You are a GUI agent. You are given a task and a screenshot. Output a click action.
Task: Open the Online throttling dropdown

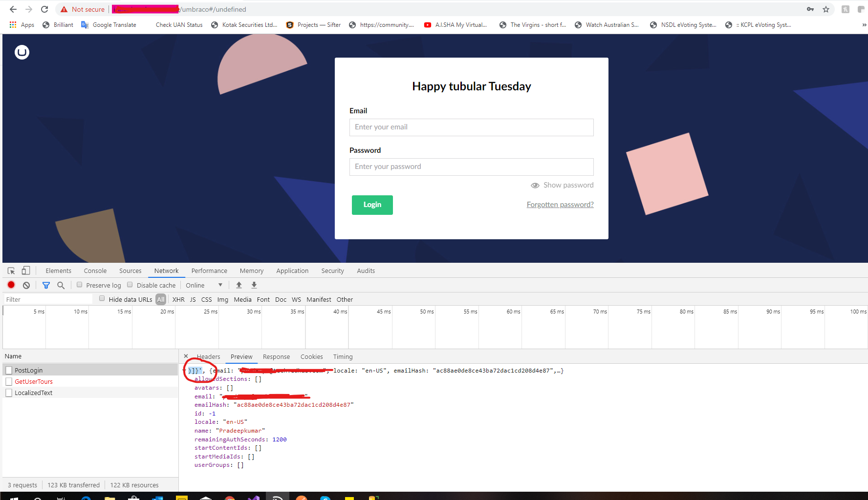click(x=204, y=285)
